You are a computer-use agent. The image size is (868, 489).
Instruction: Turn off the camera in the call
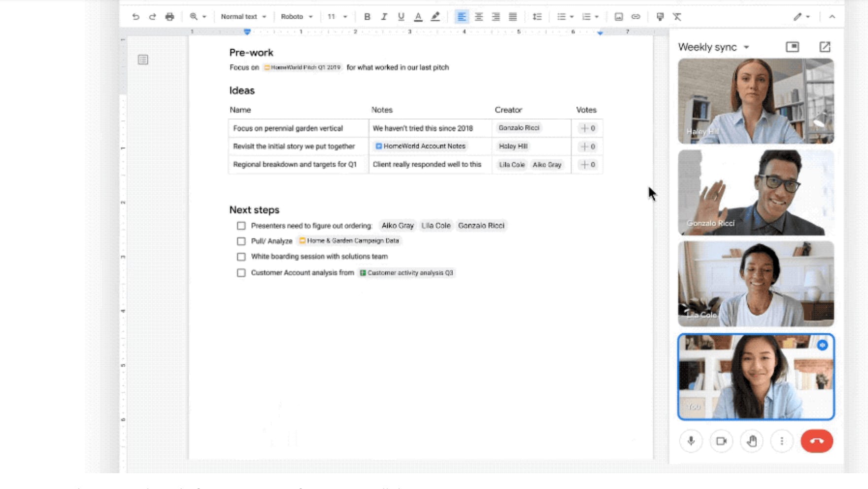click(x=721, y=441)
